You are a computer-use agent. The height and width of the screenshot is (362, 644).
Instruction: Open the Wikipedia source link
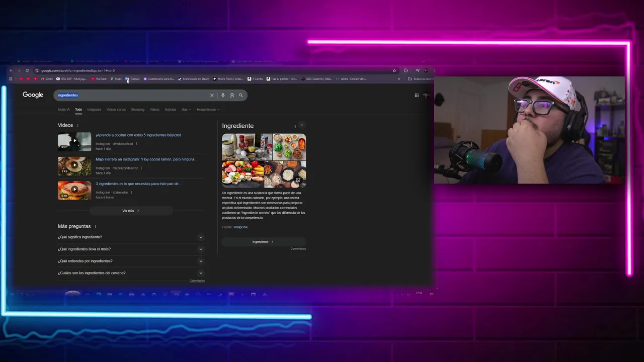coord(240,227)
